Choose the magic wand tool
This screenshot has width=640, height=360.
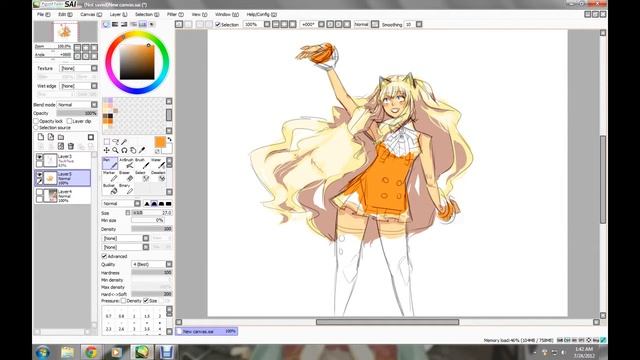124,142
